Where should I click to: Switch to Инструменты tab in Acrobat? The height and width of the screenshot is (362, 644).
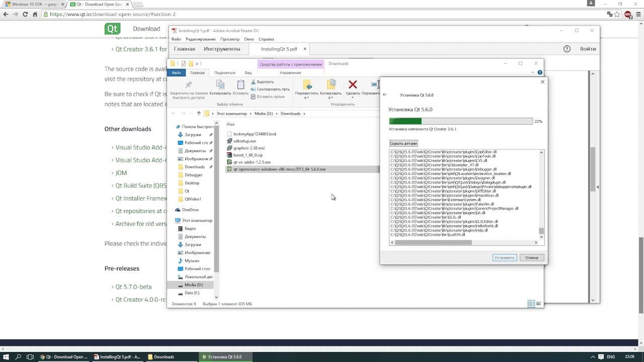point(222,49)
